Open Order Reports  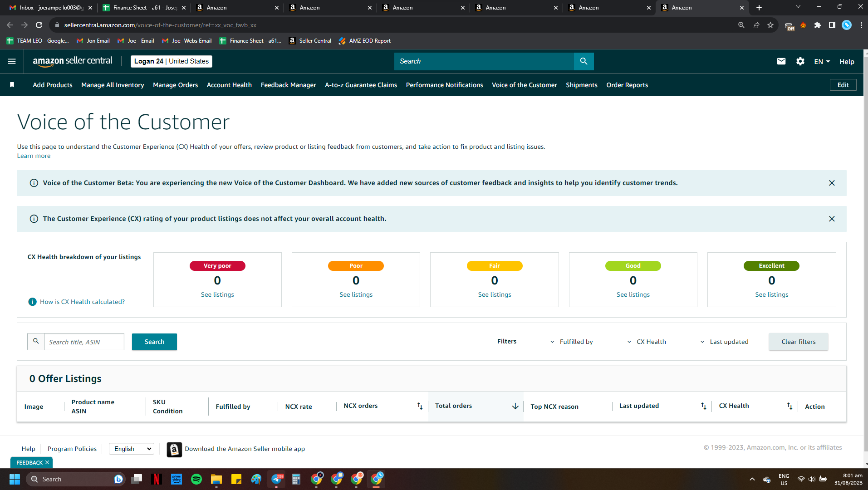coord(627,85)
